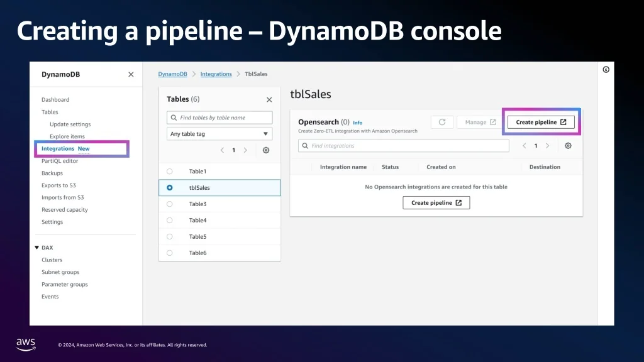The image size is (644, 362).
Task: Close the DynamoDB navigation sidebar
Action: (x=131, y=74)
